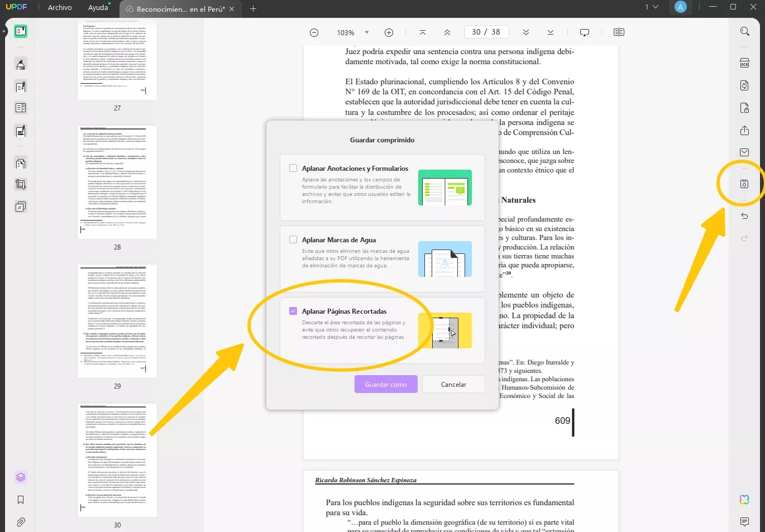Click the 103% zoom value field
This screenshot has height=532, width=765.
click(346, 32)
